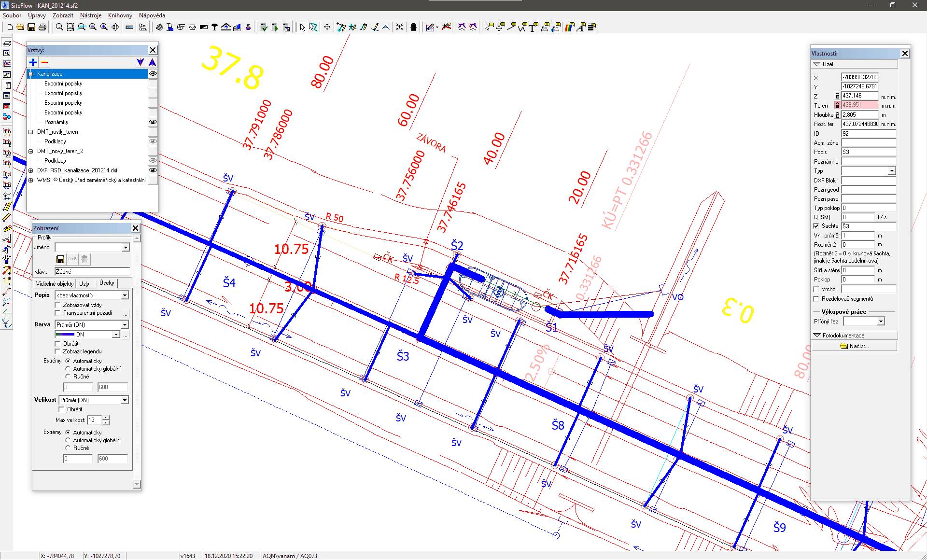Click the red minus remove layer button
The image size is (927, 560).
tap(44, 62)
